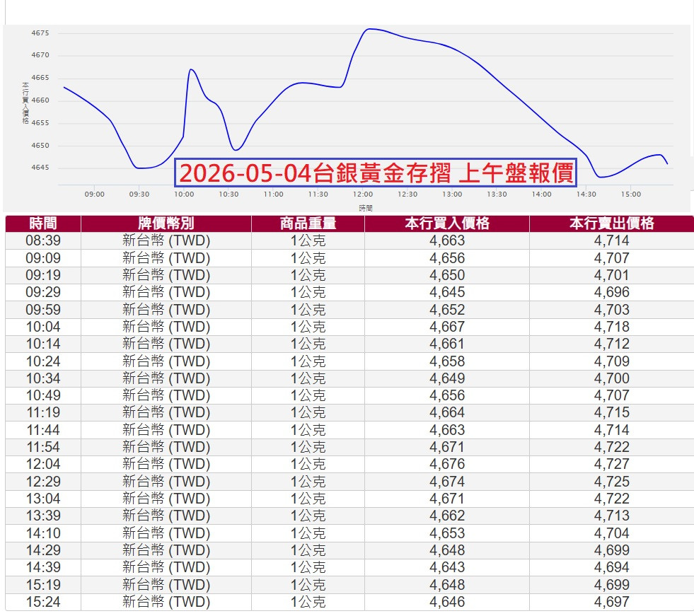The width and height of the screenshot is (694, 616).
Task: Click the 本行賣出價格 column header
Action: 612,223
